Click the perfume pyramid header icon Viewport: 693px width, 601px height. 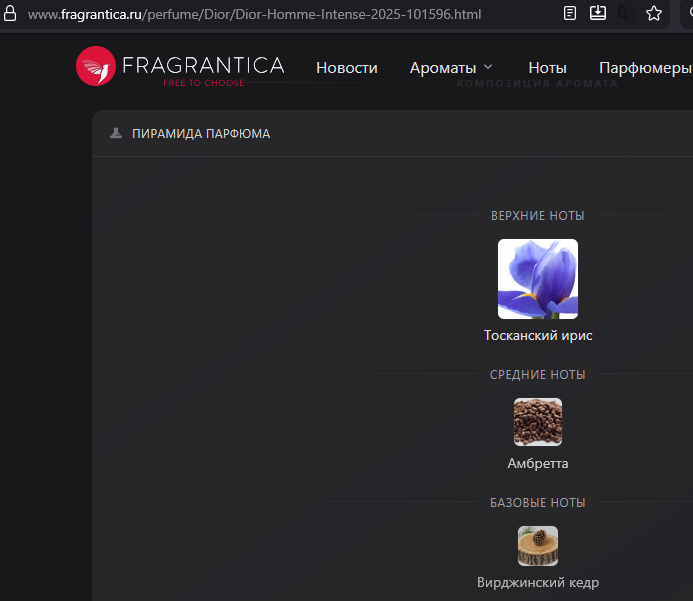point(116,133)
